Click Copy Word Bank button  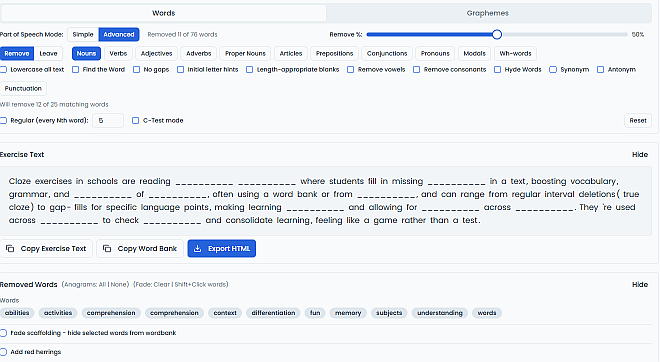tap(140, 249)
